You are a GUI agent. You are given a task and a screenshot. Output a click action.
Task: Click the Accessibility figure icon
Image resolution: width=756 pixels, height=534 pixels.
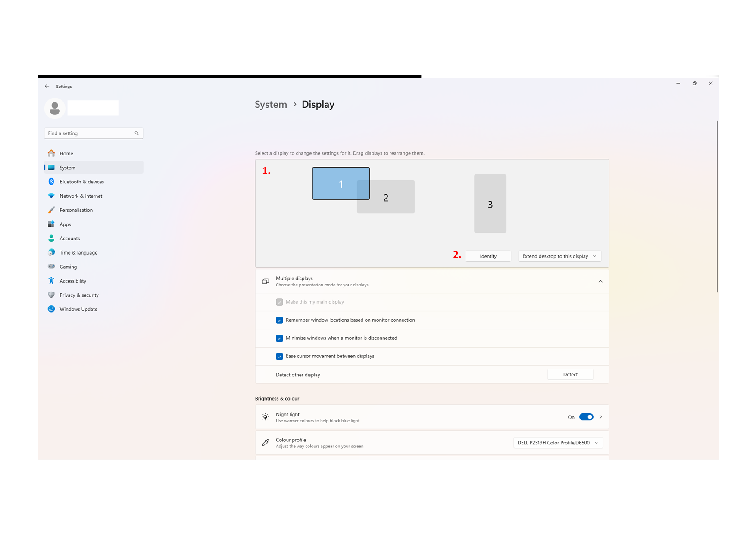51,281
